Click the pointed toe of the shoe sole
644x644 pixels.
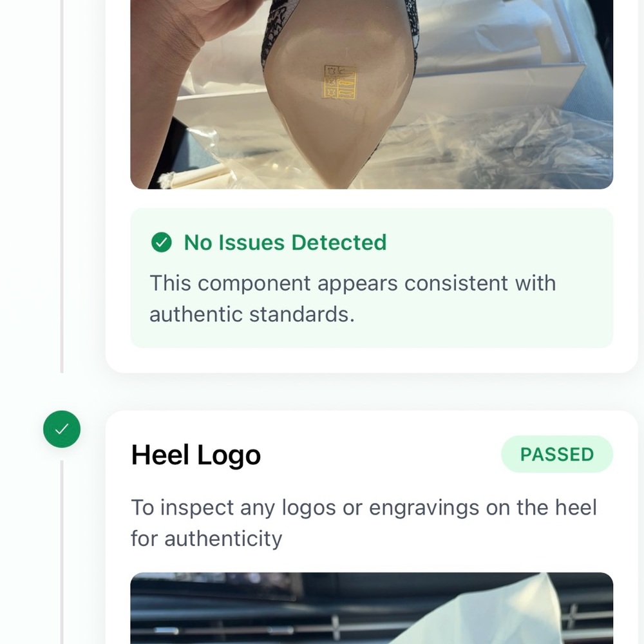(x=337, y=173)
